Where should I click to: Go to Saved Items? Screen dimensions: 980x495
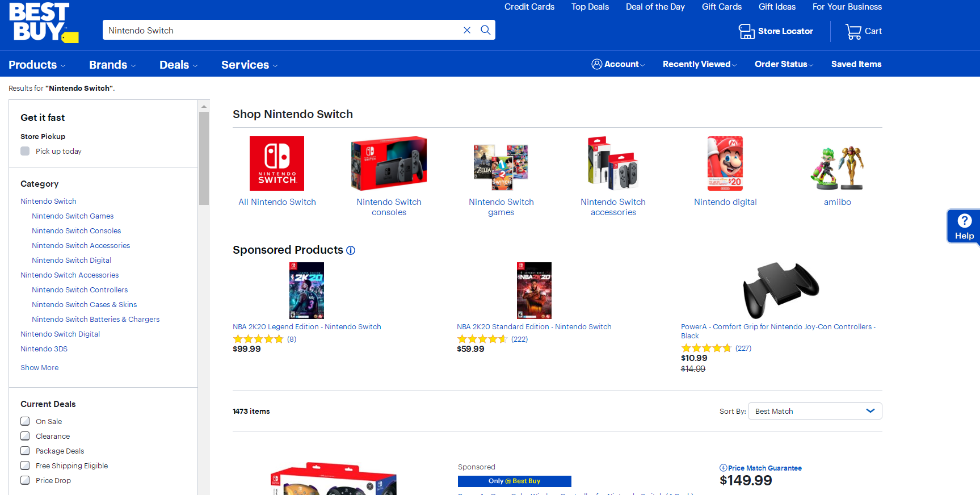click(856, 64)
